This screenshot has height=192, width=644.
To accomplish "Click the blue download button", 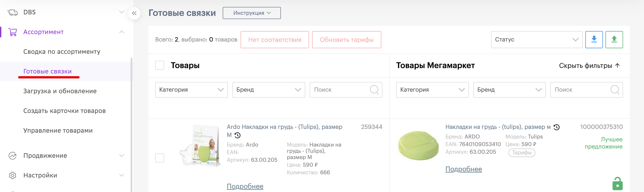I will (x=594, y=40).
